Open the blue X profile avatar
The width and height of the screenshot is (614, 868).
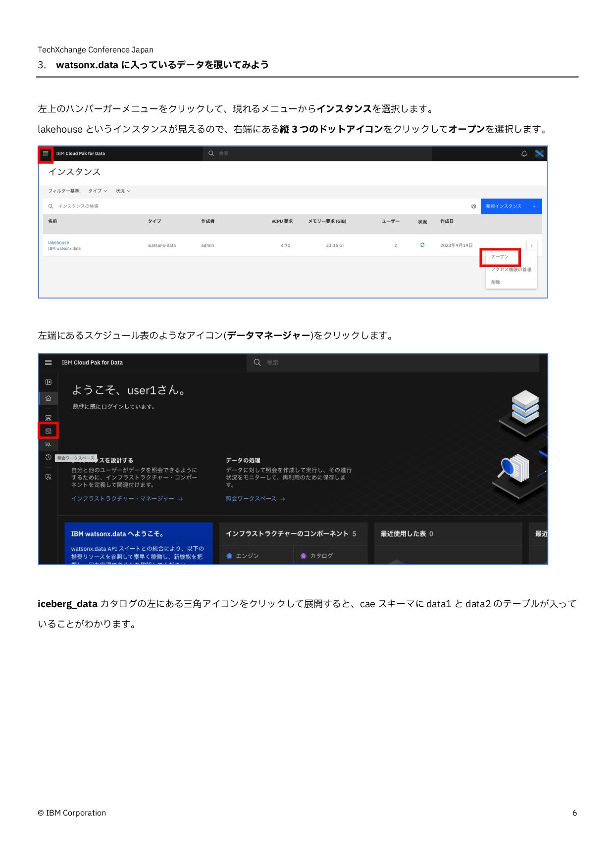point(539,154)
